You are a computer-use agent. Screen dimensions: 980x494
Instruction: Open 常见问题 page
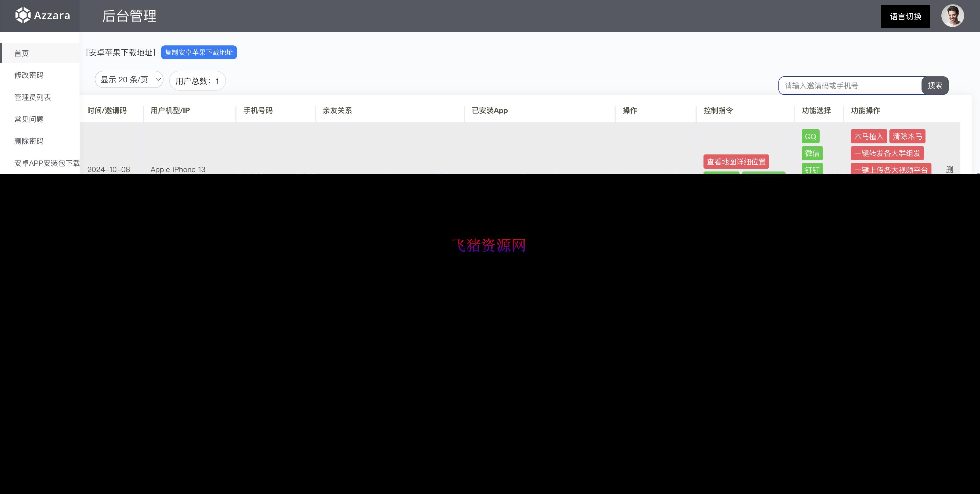point(29,119)
